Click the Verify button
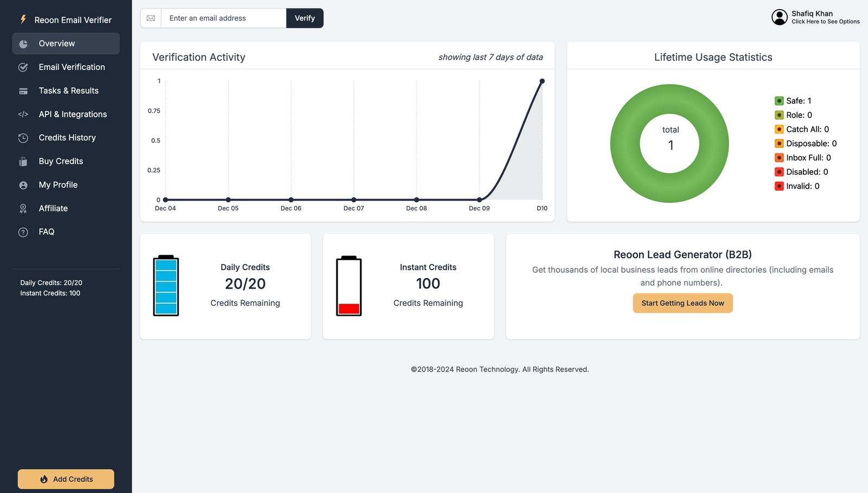 tap(305, 18)
